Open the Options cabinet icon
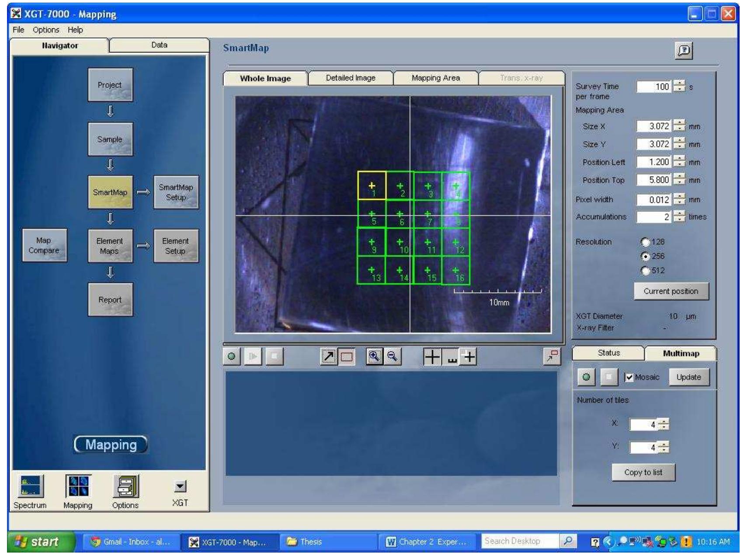 coord(126,486)
